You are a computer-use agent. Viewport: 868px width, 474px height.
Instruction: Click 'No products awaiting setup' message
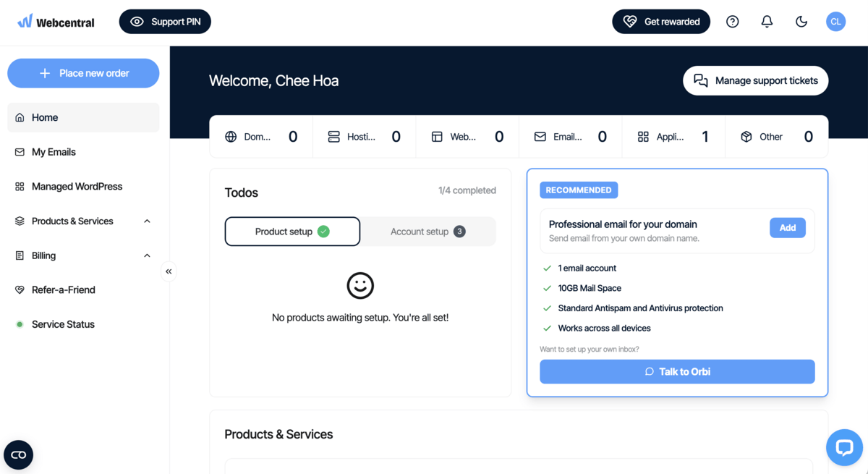360,318
